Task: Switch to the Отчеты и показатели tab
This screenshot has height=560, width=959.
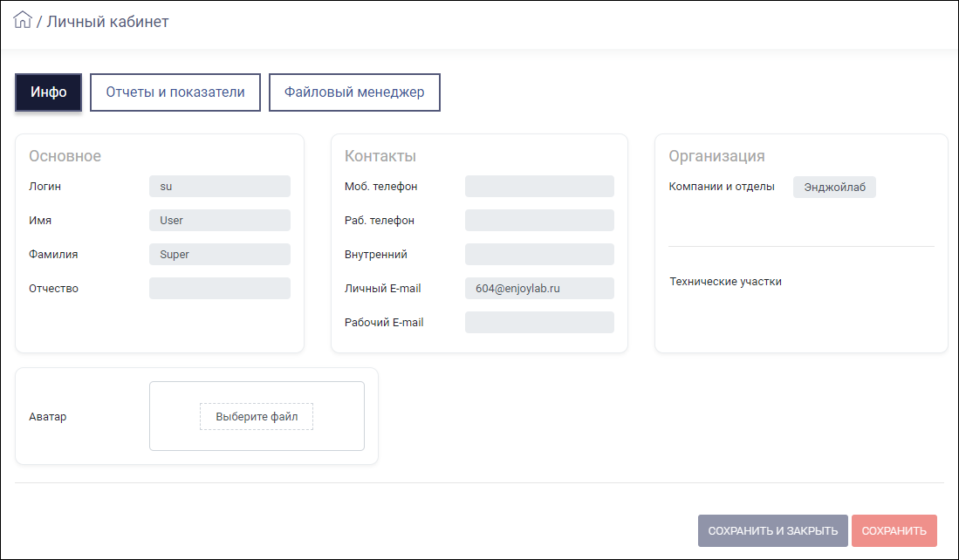Action: point(175,92)
